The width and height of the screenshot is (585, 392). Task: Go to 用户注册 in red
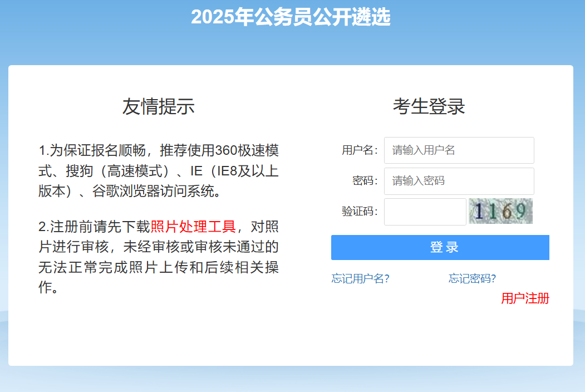click(x=525, y=298)
